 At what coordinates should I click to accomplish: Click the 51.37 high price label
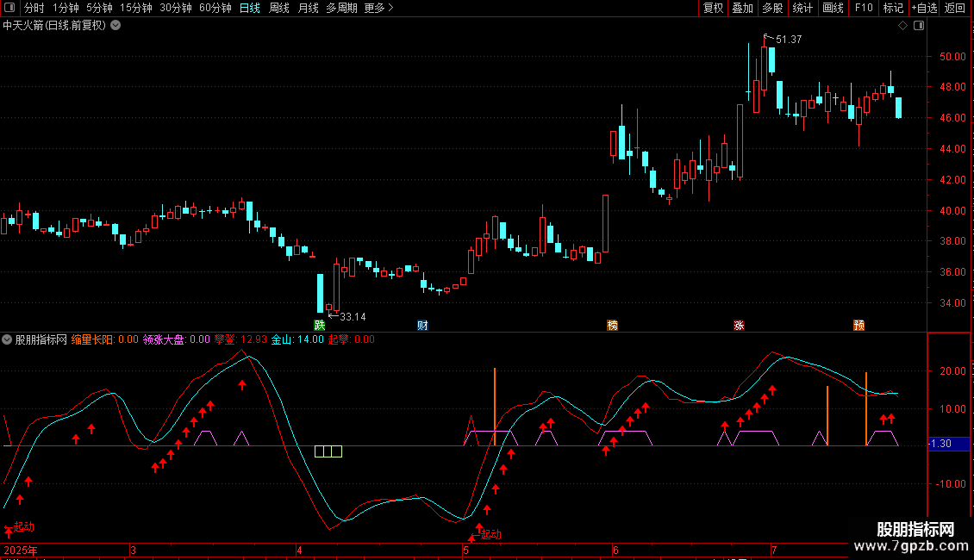[x=789, y=40]
